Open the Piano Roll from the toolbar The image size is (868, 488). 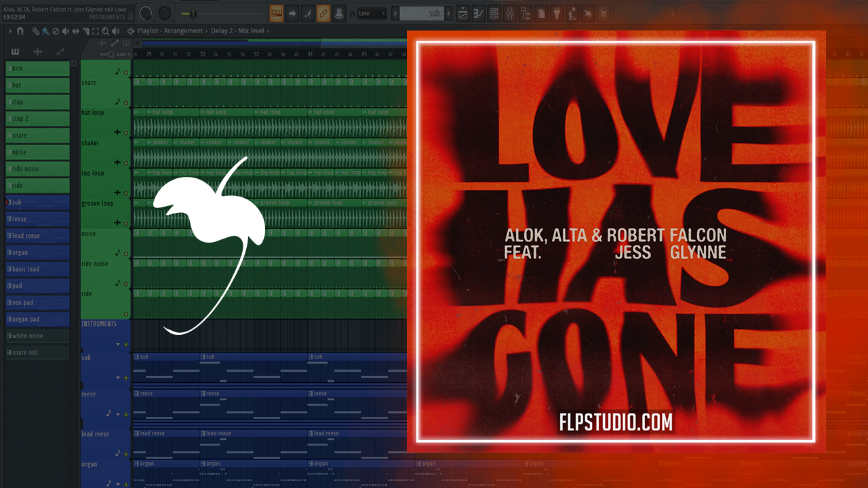[479, 13]
